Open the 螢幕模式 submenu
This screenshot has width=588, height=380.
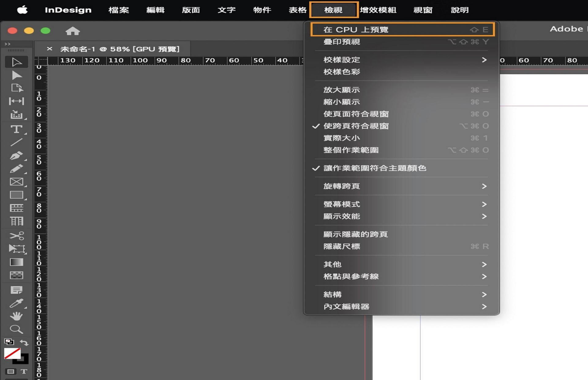point(341,204)
